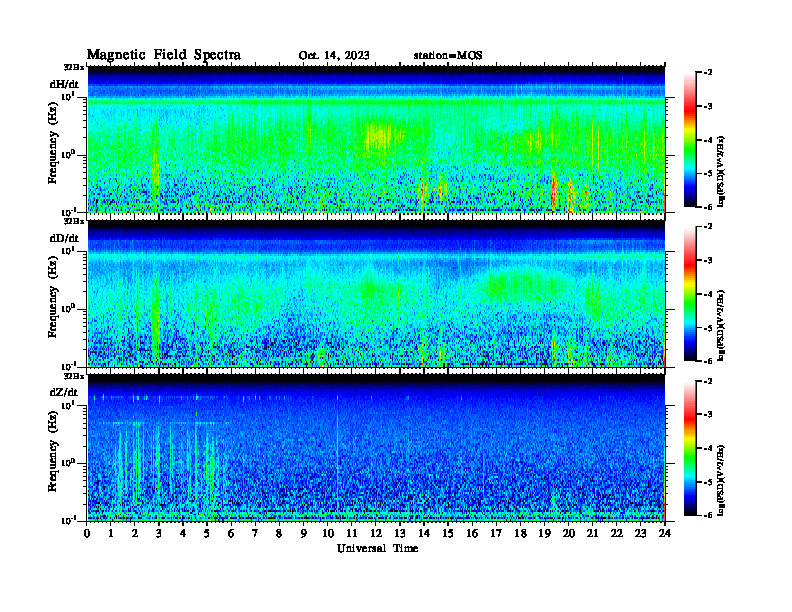Click hour 13 on the Universal Time axis
The height and width of the screenshot is (612, 792).
[400, 533]
